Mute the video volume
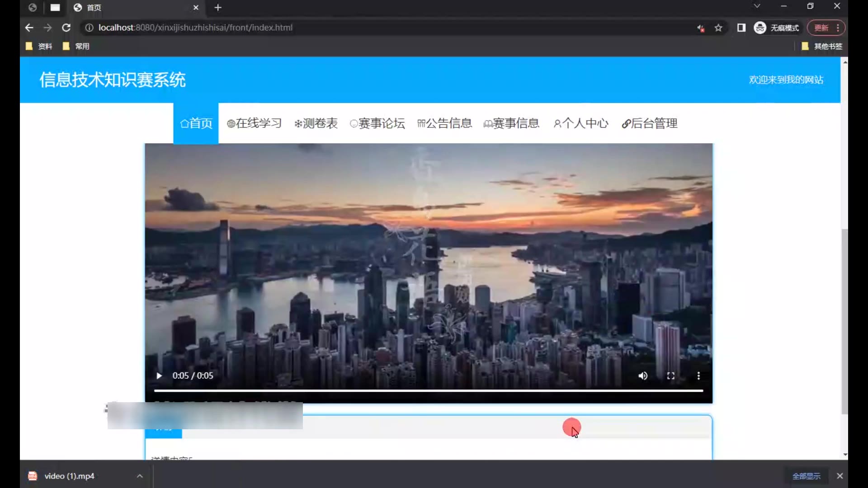 [x=642, y=376]
